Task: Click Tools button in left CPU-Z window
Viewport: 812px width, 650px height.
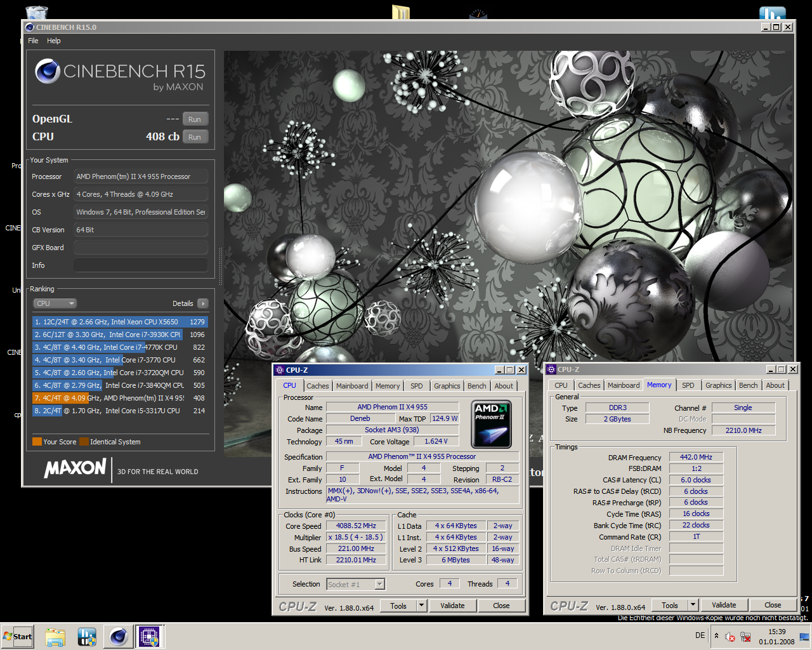Action: point(398,606)
